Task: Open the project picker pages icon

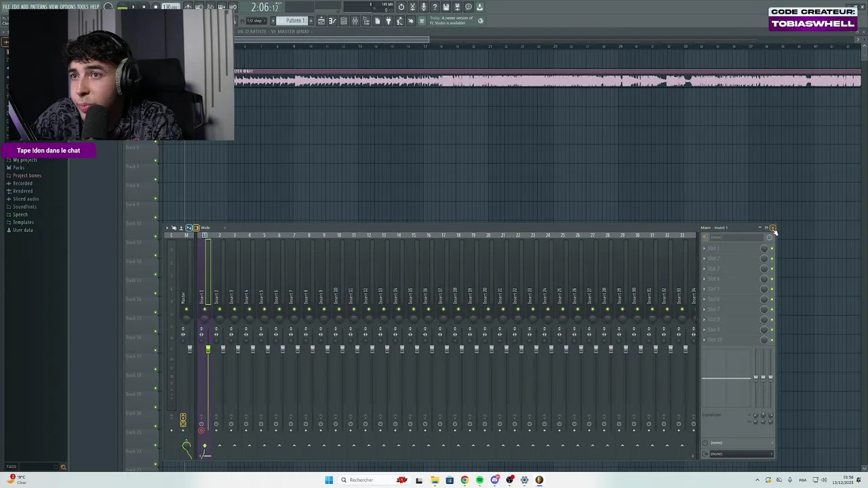Action: [377, 20]
